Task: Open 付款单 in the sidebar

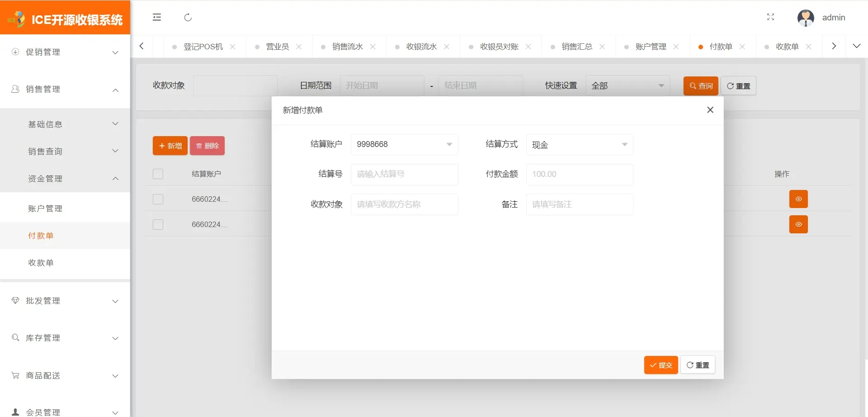Action: [65, 236]
